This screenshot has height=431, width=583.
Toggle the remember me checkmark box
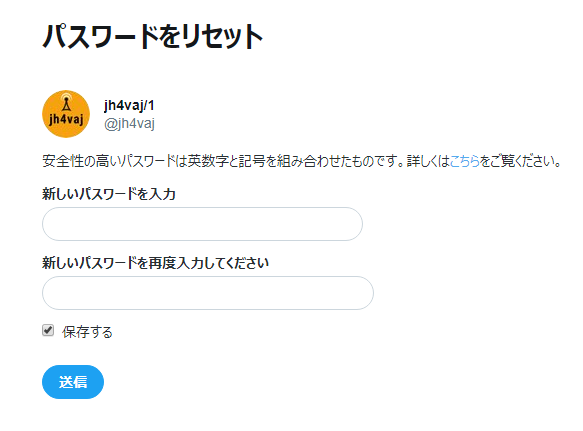click(x=48, y=330)
